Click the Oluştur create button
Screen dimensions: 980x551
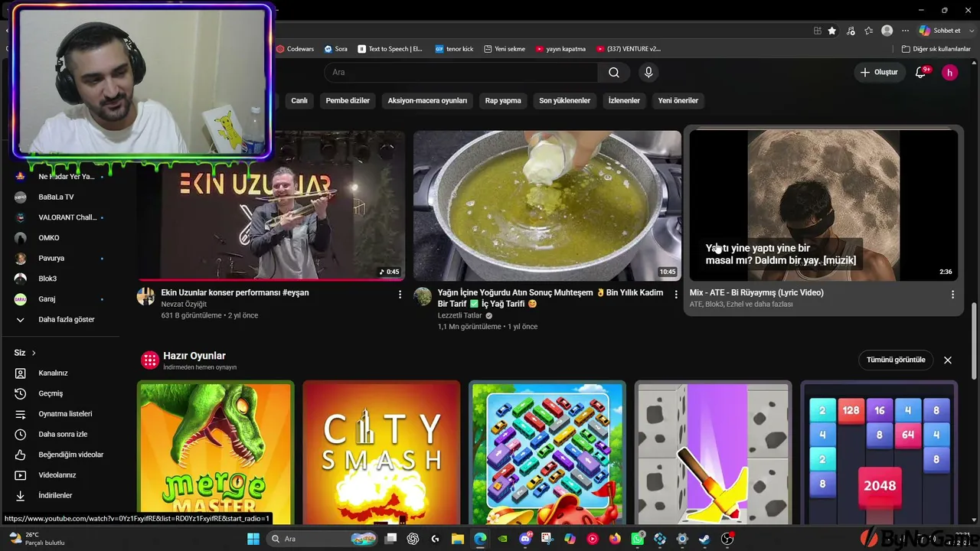[879, 73]
